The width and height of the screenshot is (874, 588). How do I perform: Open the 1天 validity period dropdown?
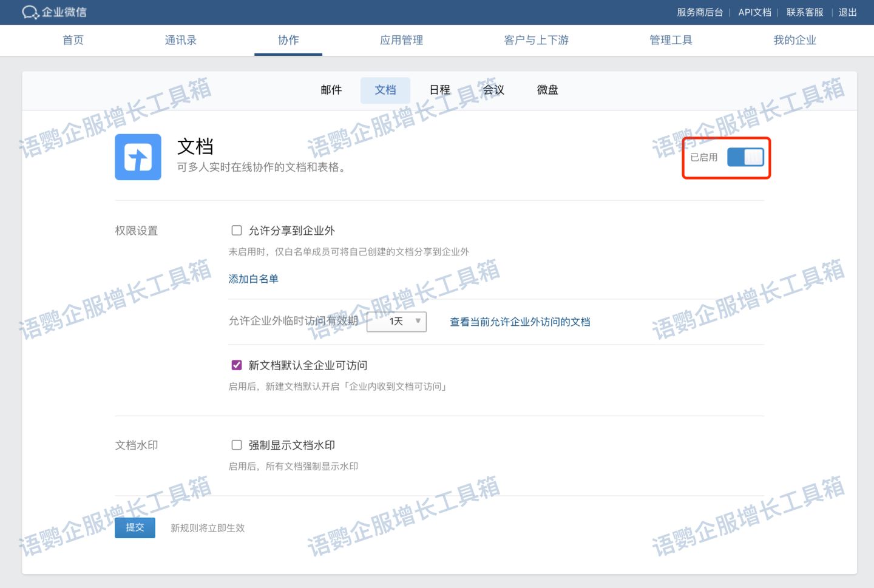point(397,322)
